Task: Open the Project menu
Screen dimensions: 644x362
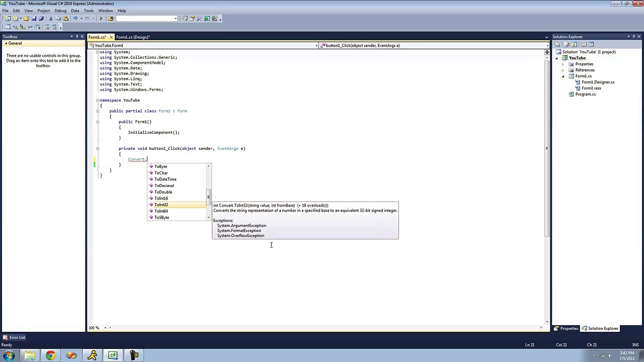Action: click(x=43, y=11)
